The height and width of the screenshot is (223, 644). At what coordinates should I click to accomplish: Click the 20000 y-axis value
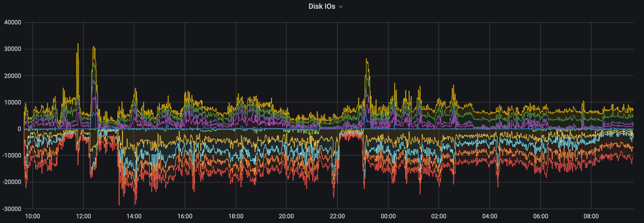pos(13,76)
